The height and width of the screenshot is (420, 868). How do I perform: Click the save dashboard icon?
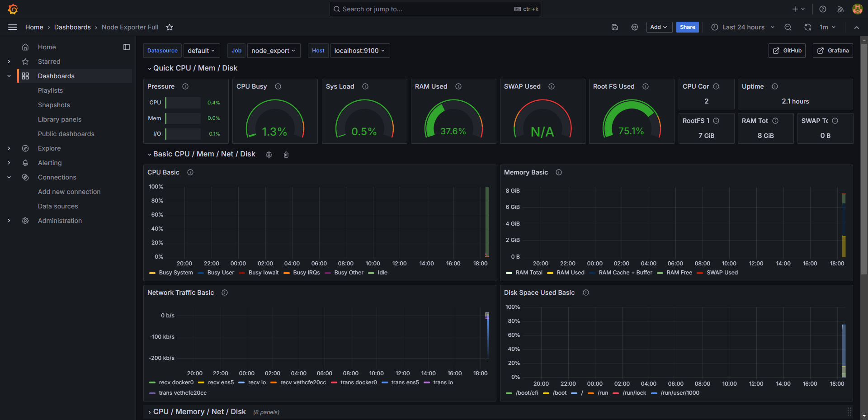[x=615, y=27]
